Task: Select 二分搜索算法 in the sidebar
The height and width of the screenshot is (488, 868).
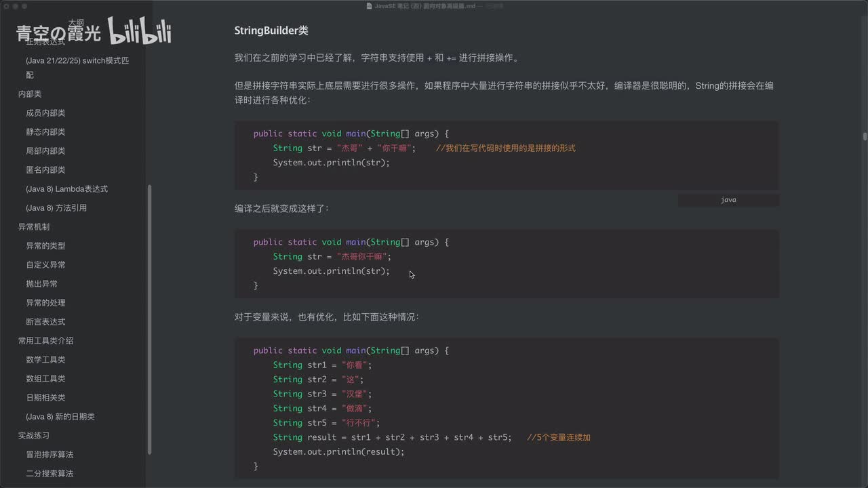Action: 50,474
